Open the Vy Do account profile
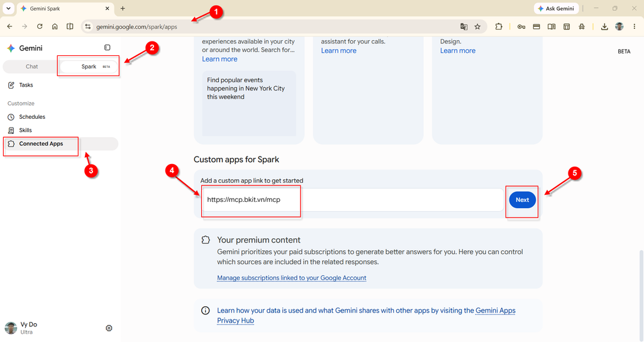The image size is (644, 342). pyautogui.click(x=21, y=328)
